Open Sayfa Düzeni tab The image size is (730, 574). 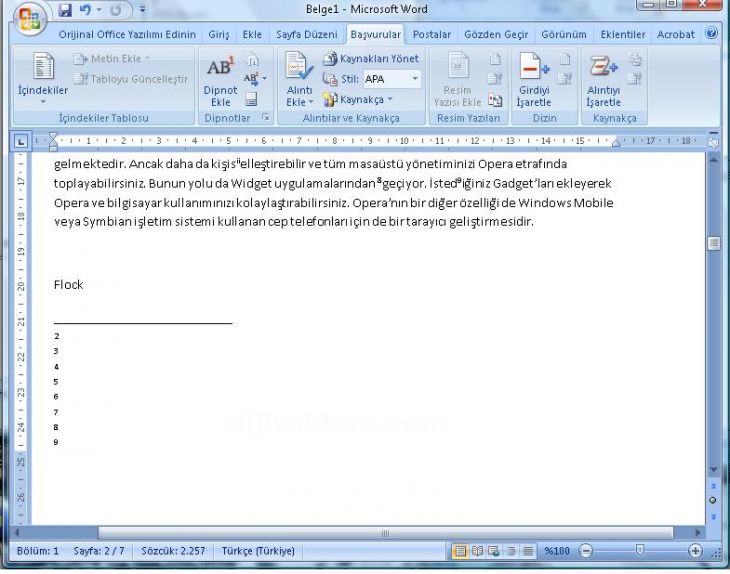306,34
